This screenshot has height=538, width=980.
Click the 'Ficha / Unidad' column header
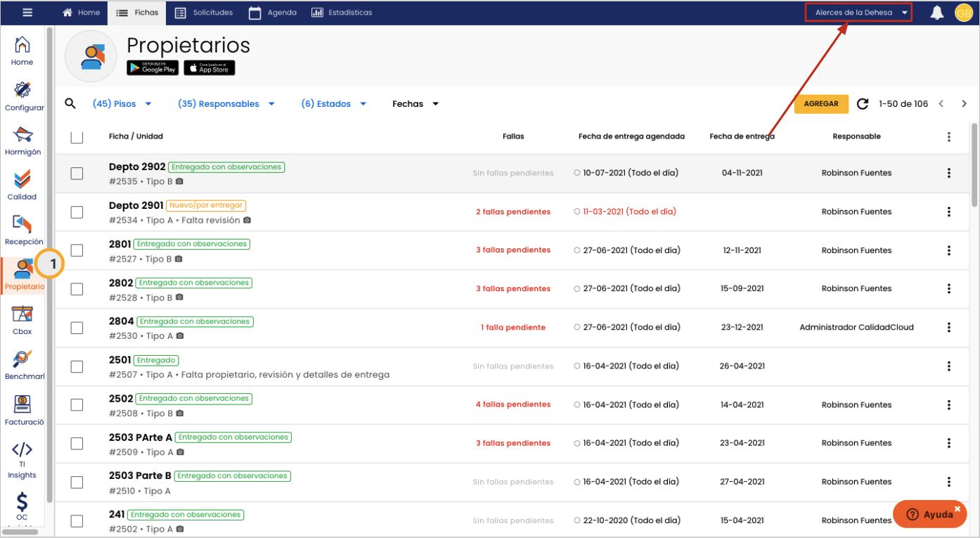(x=136, y=136)
